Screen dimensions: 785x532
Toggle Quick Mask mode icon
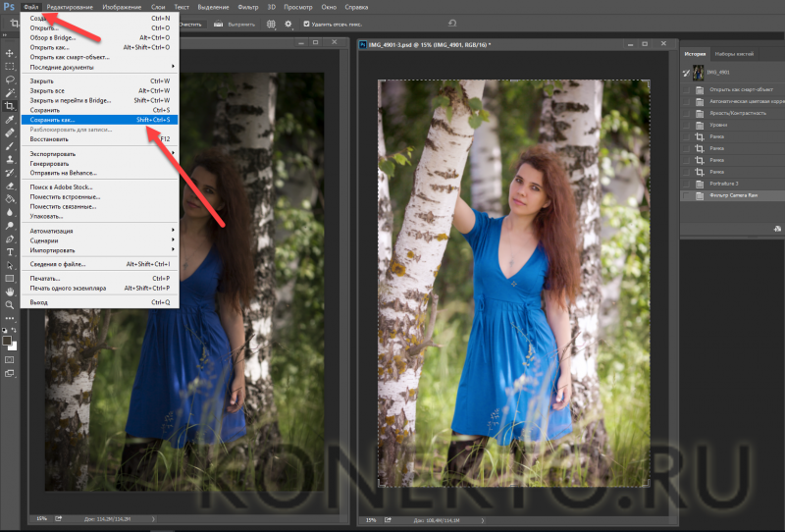(10, 359)
